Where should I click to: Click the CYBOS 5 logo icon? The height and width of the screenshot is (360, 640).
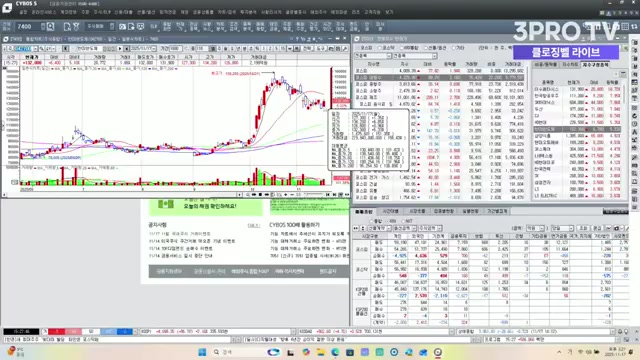click(7, 8)
